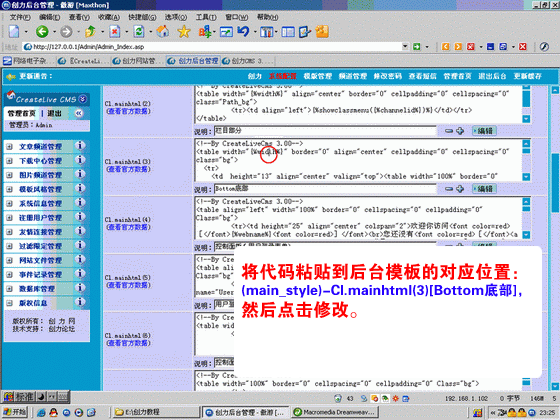560x420 pixels.
Task: Open the 工具(T) menu
Action: point(206,17)
